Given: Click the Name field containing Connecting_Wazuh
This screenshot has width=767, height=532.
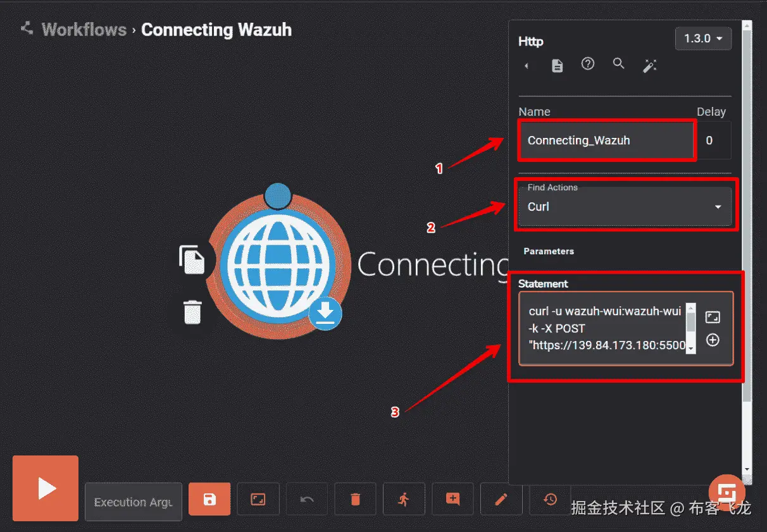Looking at the screenshot, I should pyautogui.click(x=606, y=140).
